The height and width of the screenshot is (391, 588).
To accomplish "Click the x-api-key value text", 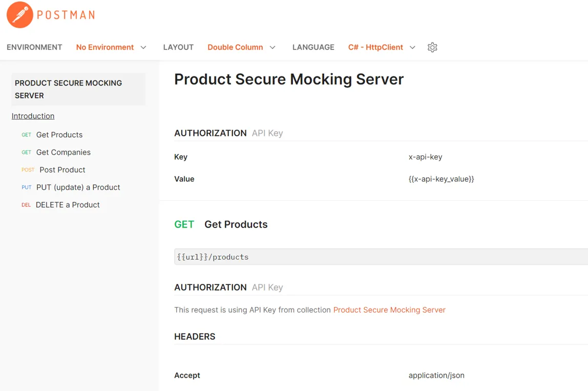I will [425, 157].
